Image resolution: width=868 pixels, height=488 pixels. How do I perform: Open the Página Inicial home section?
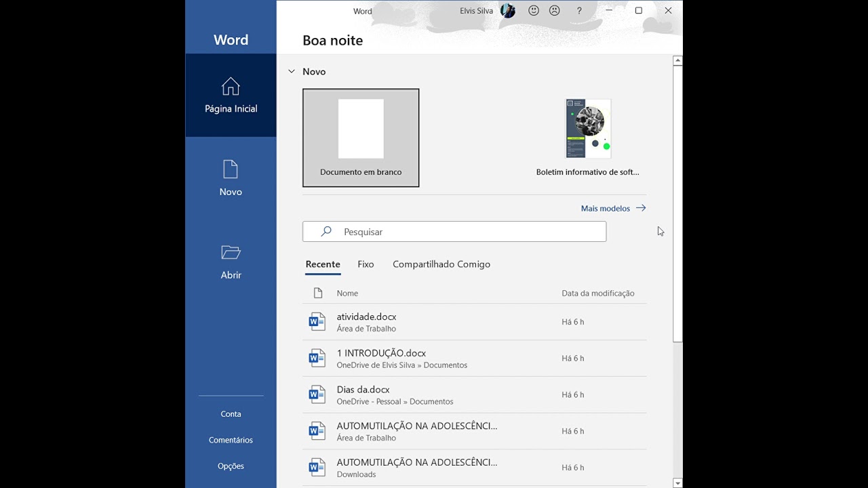click(231, 96)
